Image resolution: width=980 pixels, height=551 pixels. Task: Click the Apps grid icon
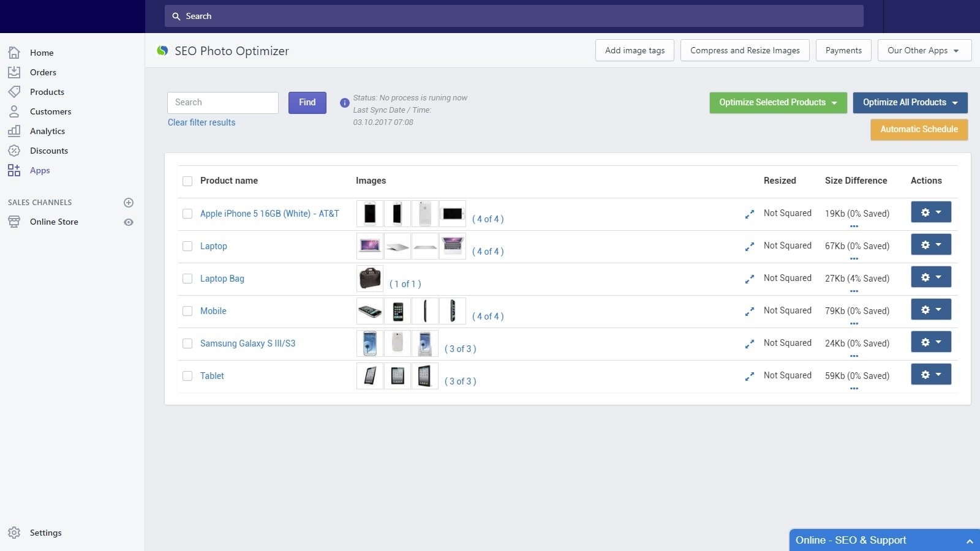(x=14, y=170)
